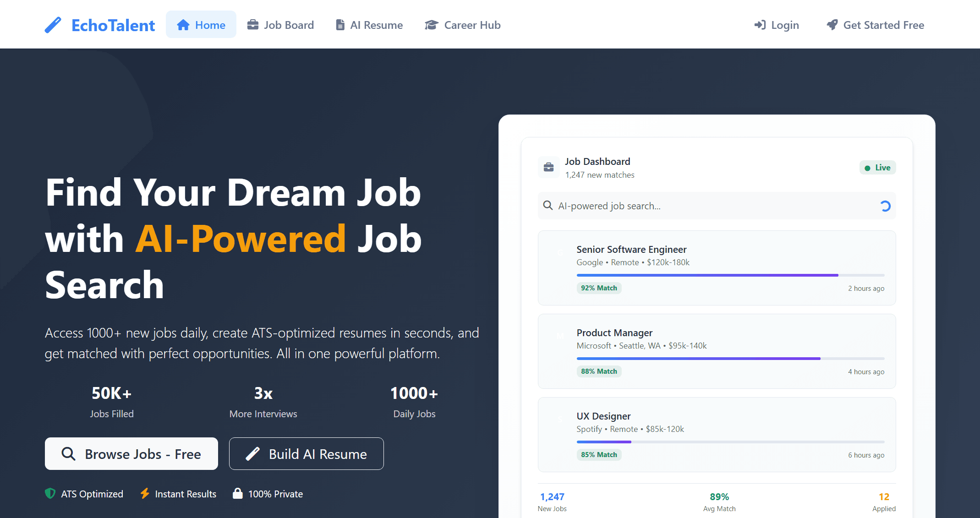The height and width of the screenshot is (518, 980).
Task: Click the padlock 100% Private icon
Action: [x=237, y=493]
